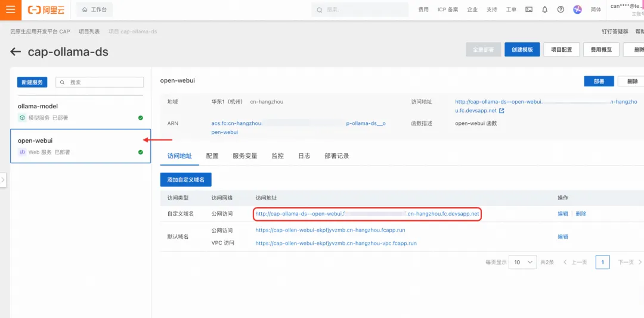Go to 项目列表 breadcrumb
The width and height of the screenshot is (644, 318).
(x=89, y=32)
